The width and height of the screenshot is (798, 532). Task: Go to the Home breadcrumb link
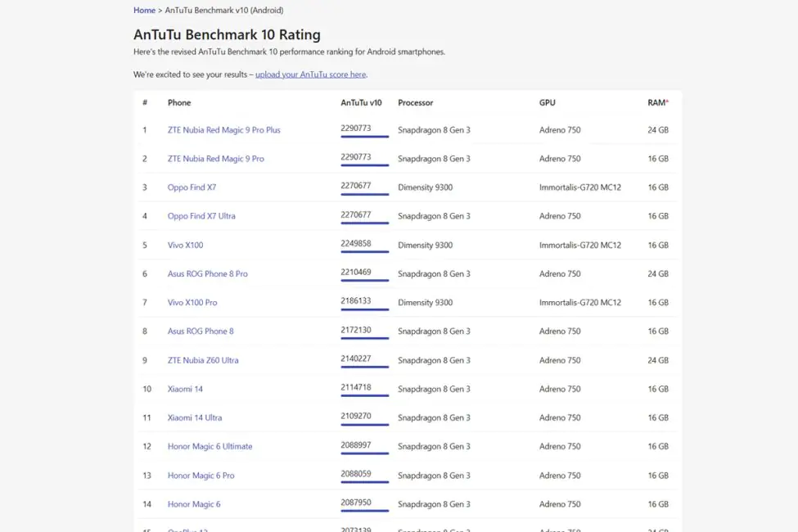coord(144,10)
